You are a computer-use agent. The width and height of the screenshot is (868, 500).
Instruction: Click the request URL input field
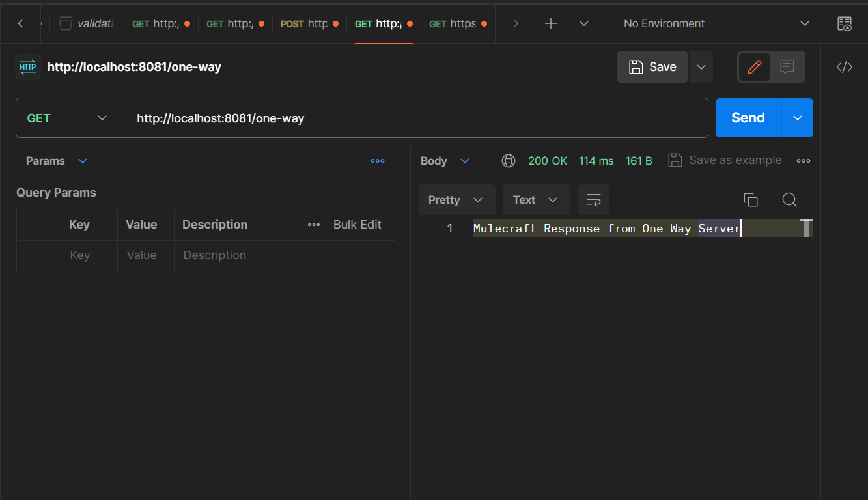pyautogui.click(x=417, y=118)
